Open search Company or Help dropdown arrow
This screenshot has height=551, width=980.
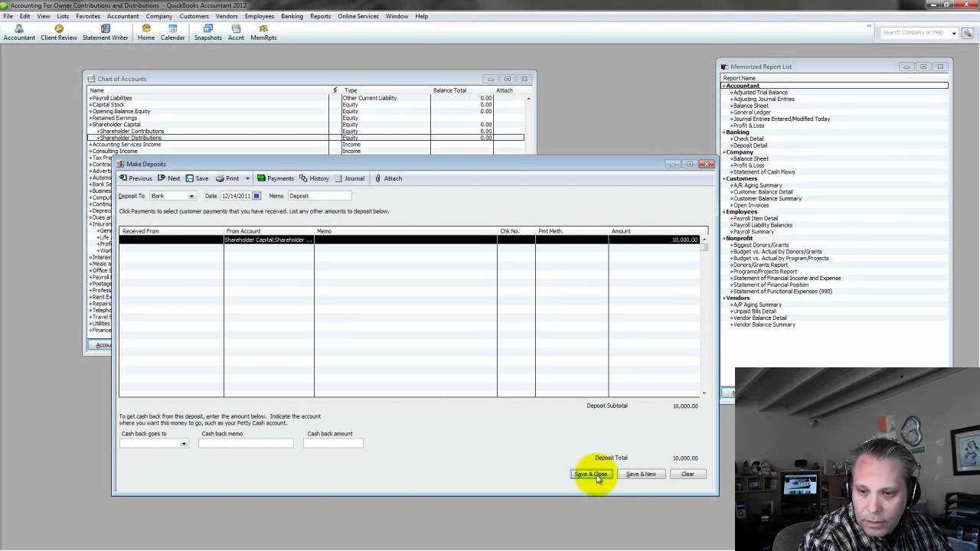pos(954,33)
